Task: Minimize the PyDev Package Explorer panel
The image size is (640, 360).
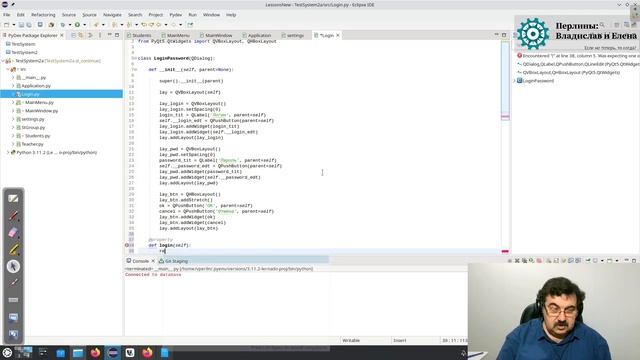Action: click(109, 35)
